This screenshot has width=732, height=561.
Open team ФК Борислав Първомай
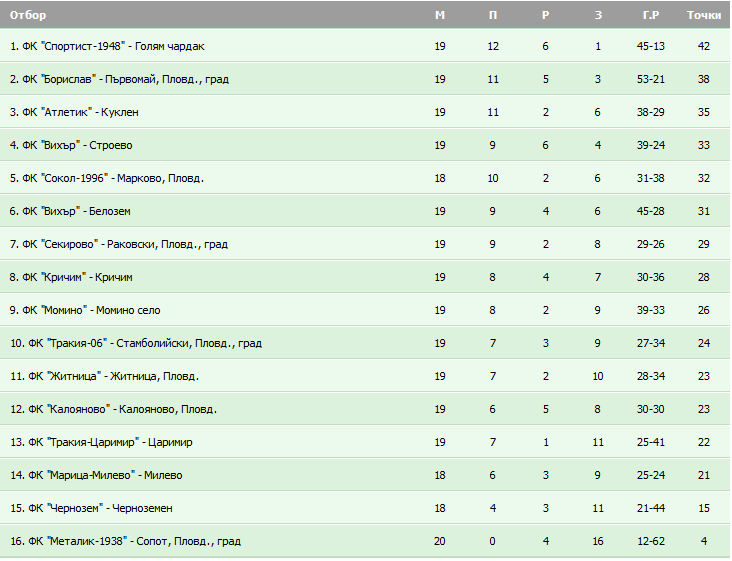pos(119,79)
